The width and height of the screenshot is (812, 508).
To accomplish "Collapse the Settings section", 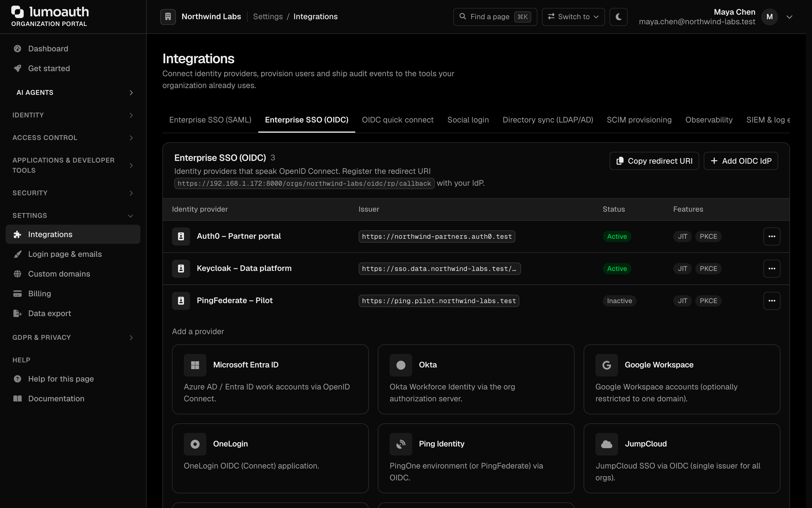I will 73,216.
